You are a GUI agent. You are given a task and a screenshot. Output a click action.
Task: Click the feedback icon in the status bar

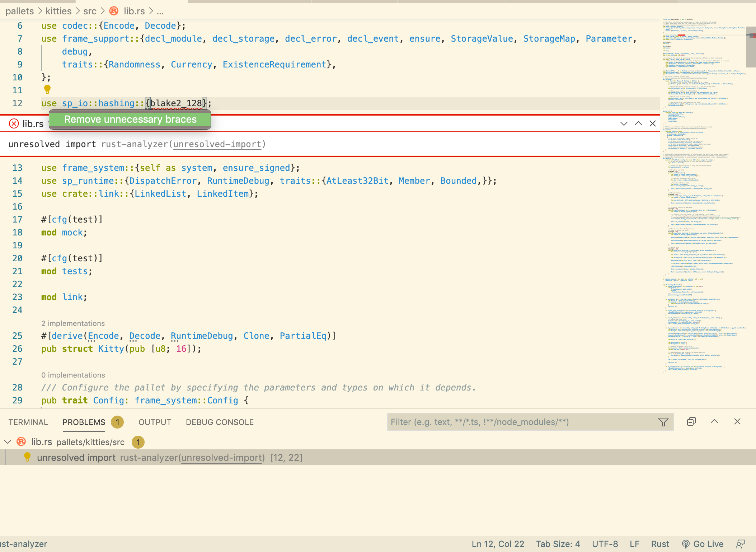[x=741, y=543]
